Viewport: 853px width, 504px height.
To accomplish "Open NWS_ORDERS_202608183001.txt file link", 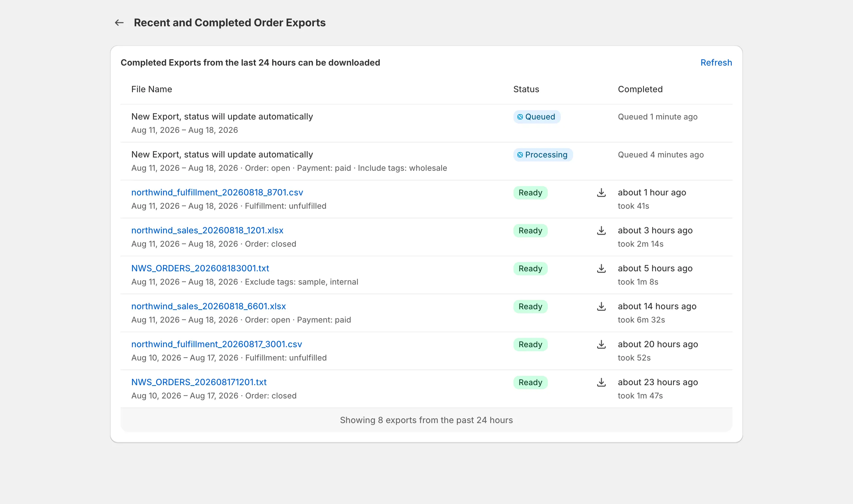I will (200, 268).
